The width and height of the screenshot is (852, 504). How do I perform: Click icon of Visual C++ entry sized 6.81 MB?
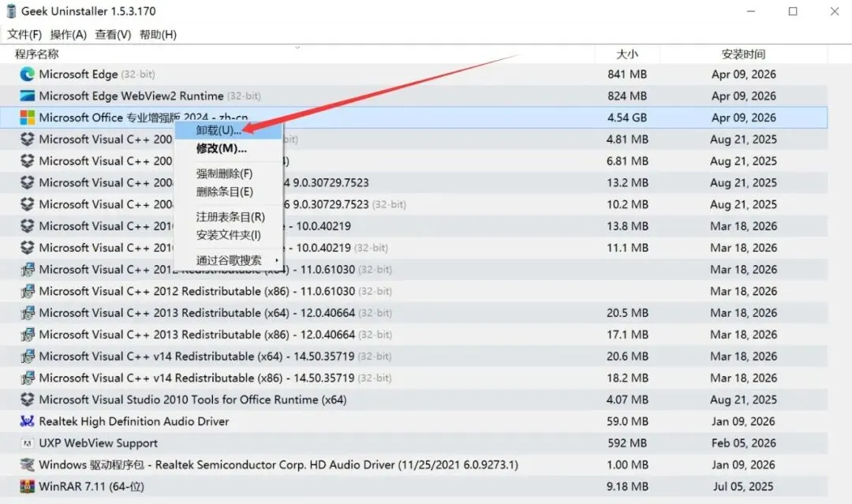[27, 161]
